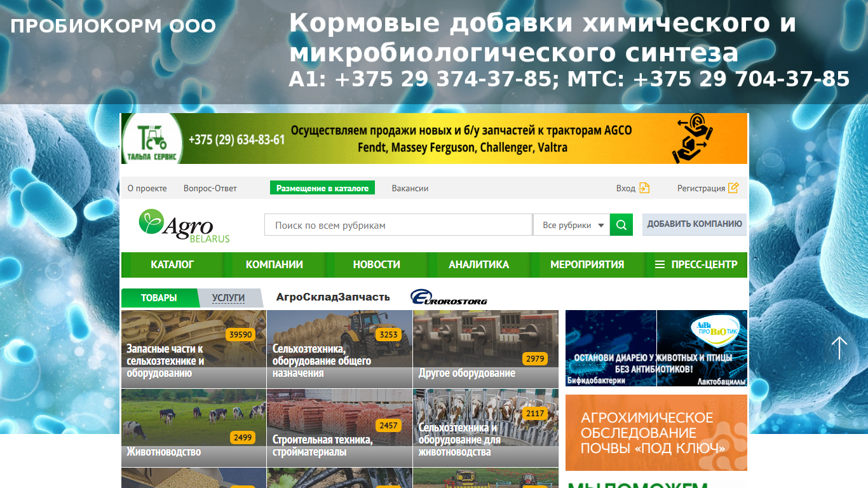Open the АВИ Пробиотик bacteria ad banner

656,348
